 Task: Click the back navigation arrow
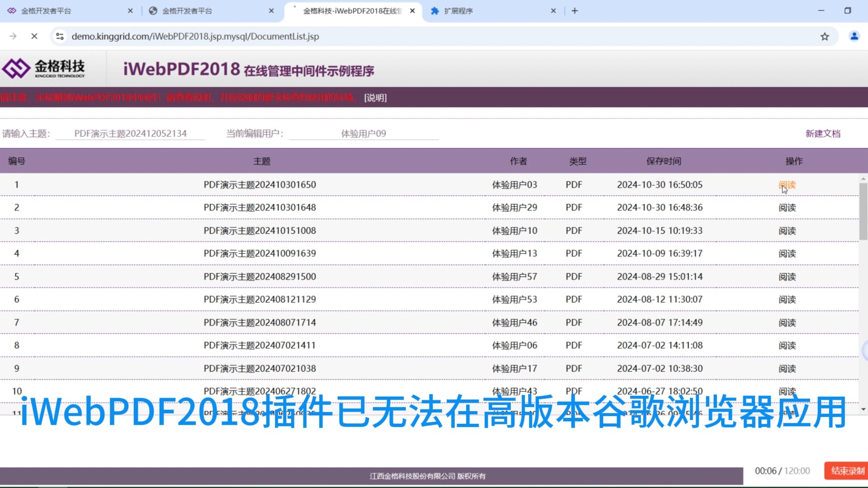pos(13,36)
